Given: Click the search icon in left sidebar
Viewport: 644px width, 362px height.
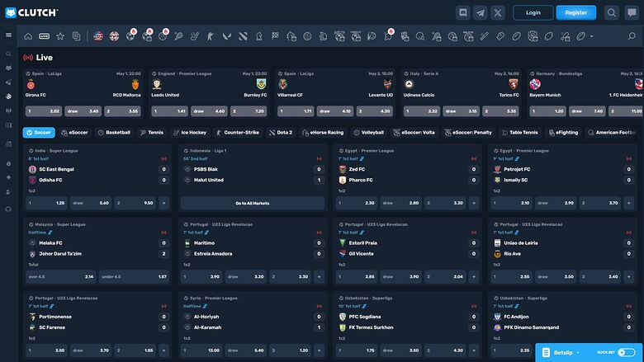Looking at the screenshot, I should (x=8, y=54).
